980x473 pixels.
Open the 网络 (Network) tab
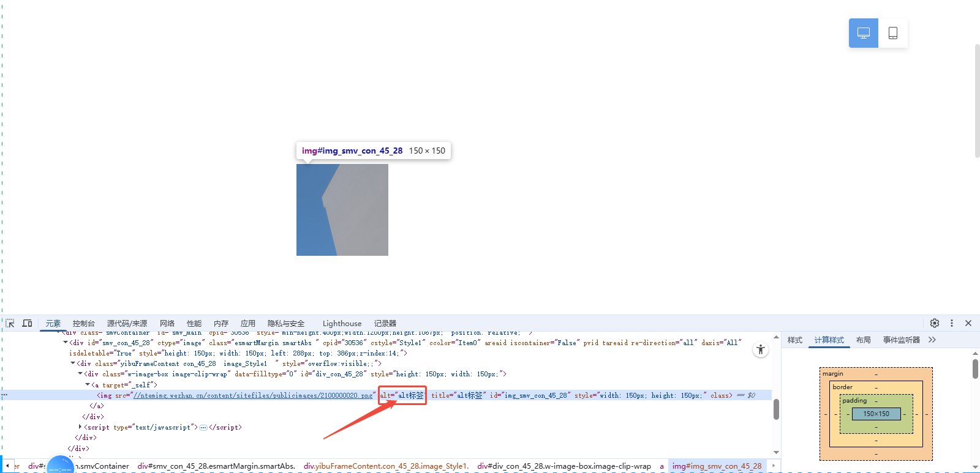tap(167, 324)
